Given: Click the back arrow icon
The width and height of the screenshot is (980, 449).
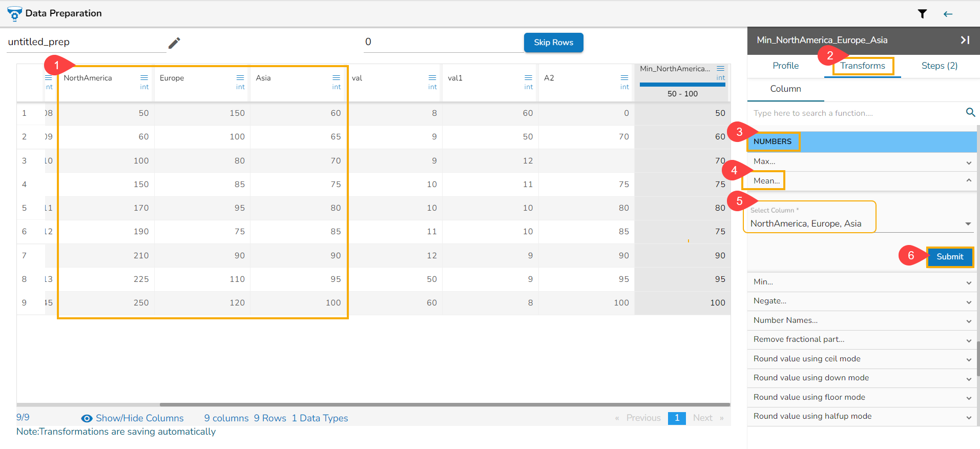Looking at the screenshot, I should tap(948, 14).
